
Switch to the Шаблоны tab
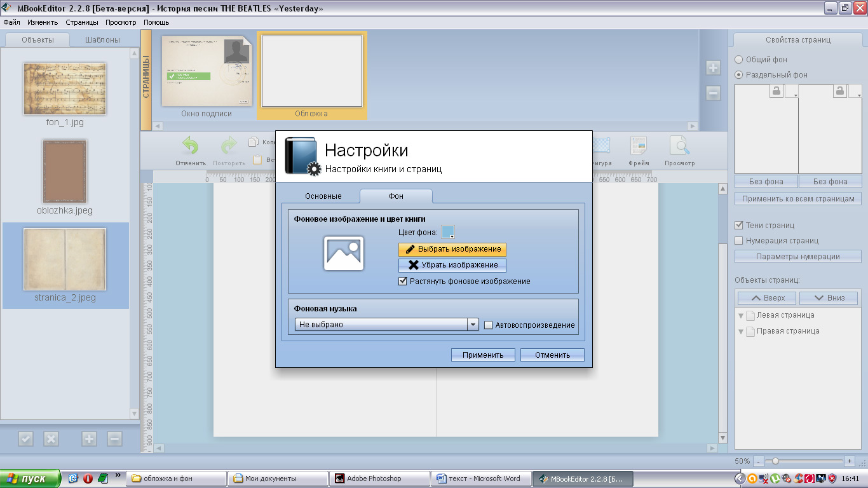pos(102,39)
